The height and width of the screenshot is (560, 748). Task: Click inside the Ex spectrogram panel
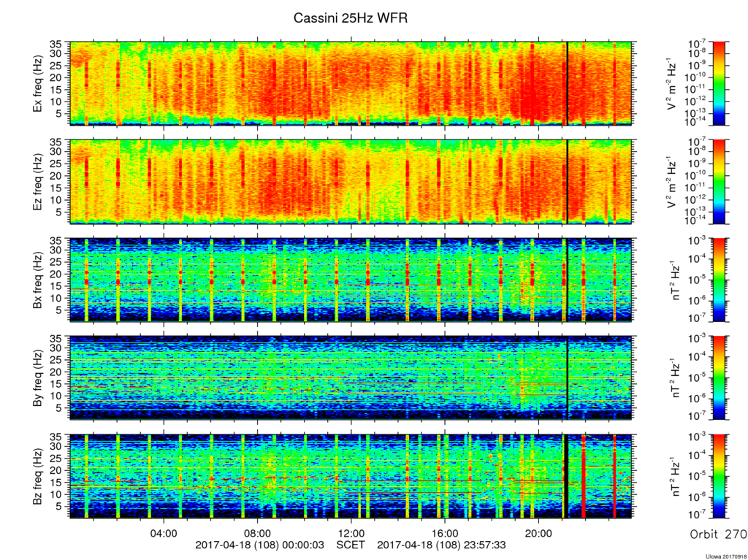(351, 83)
